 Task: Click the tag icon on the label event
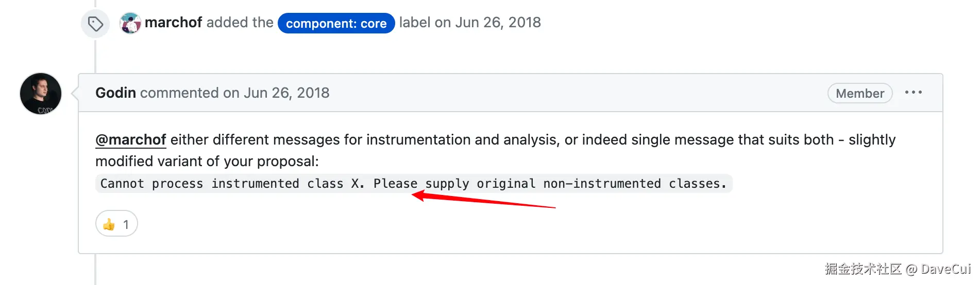[x=95, y=24]
